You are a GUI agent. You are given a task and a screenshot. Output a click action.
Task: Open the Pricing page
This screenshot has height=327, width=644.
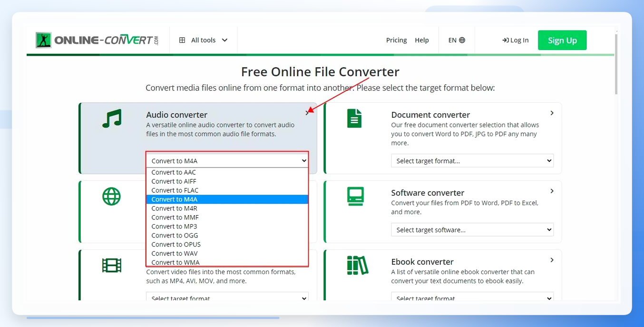pyautogui.click(x=396, y=40)
